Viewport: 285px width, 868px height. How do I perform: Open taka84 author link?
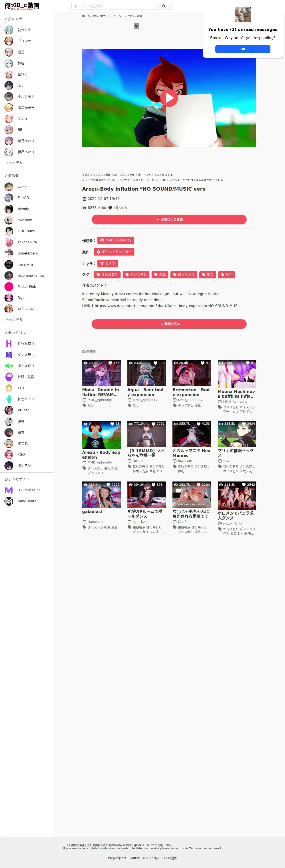138,461
